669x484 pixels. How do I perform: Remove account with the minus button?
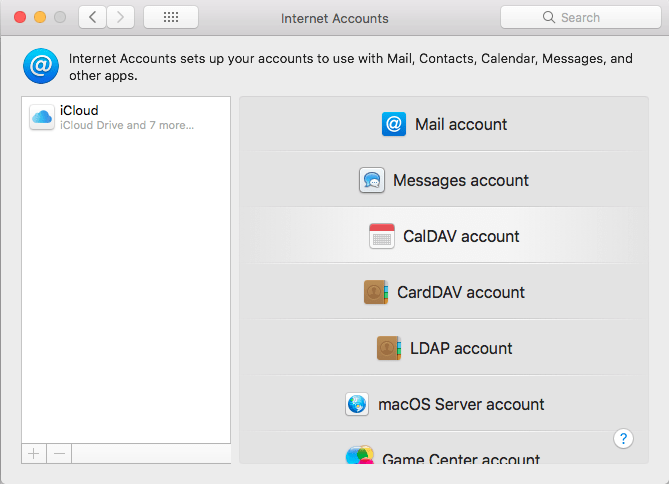click(x=59, y=453)
